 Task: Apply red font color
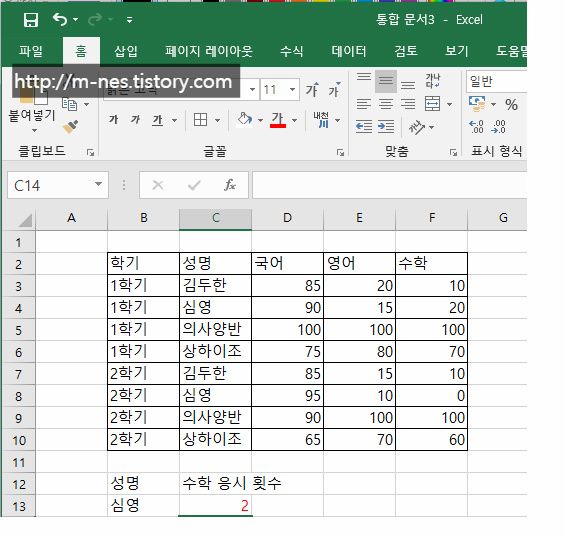pyautogui.click(x=278, y=120)
